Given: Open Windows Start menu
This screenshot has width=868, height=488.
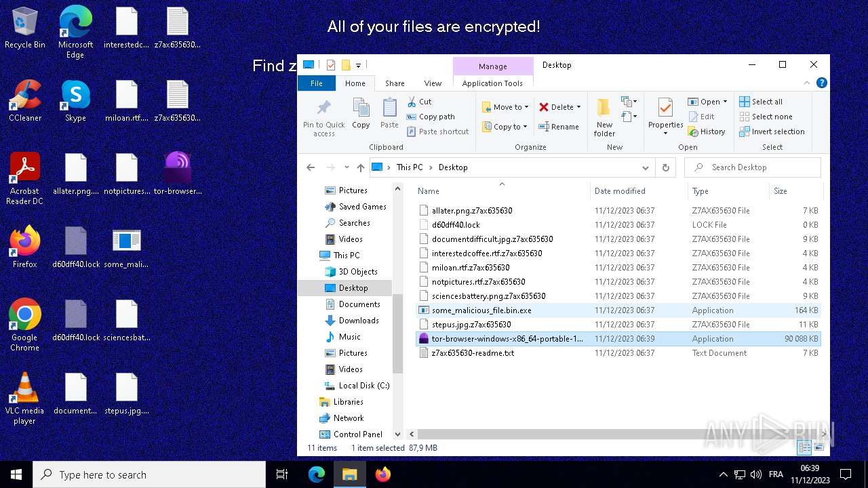Looking at the screenshot, I should pyautogui.click(x=16, y=474).
